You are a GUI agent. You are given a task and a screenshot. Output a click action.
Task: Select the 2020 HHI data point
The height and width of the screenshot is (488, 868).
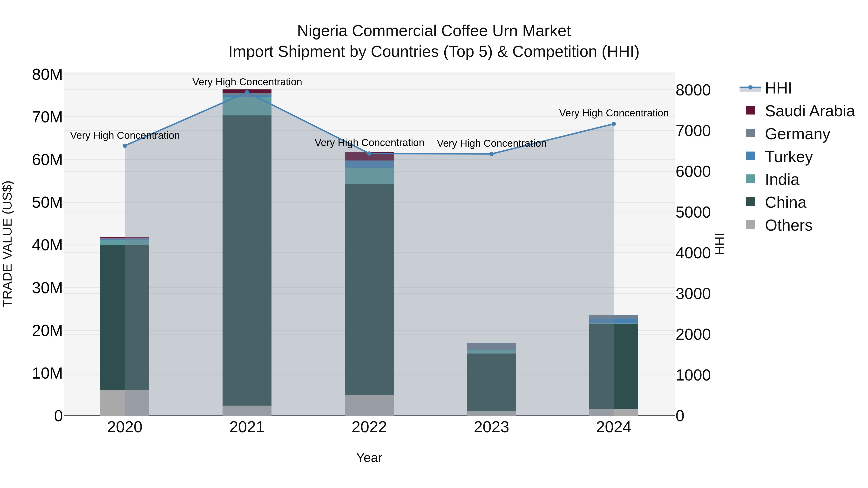pos(125,146)
